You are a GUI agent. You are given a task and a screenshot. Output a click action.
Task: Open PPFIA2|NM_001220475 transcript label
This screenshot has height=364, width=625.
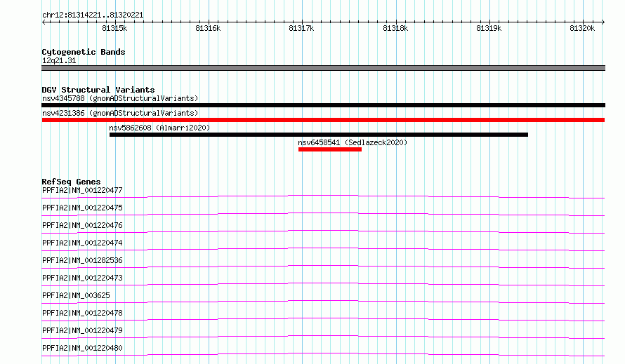[82, 208]
